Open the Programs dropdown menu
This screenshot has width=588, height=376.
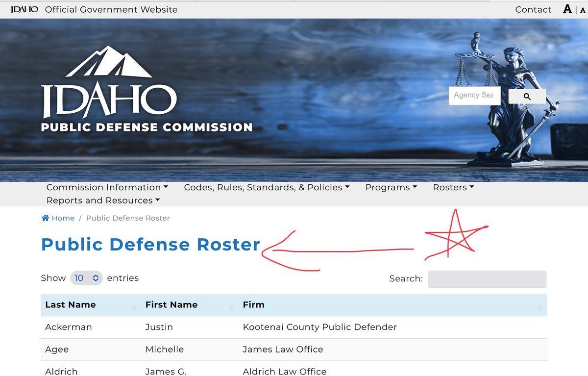(x=391, y=187)
